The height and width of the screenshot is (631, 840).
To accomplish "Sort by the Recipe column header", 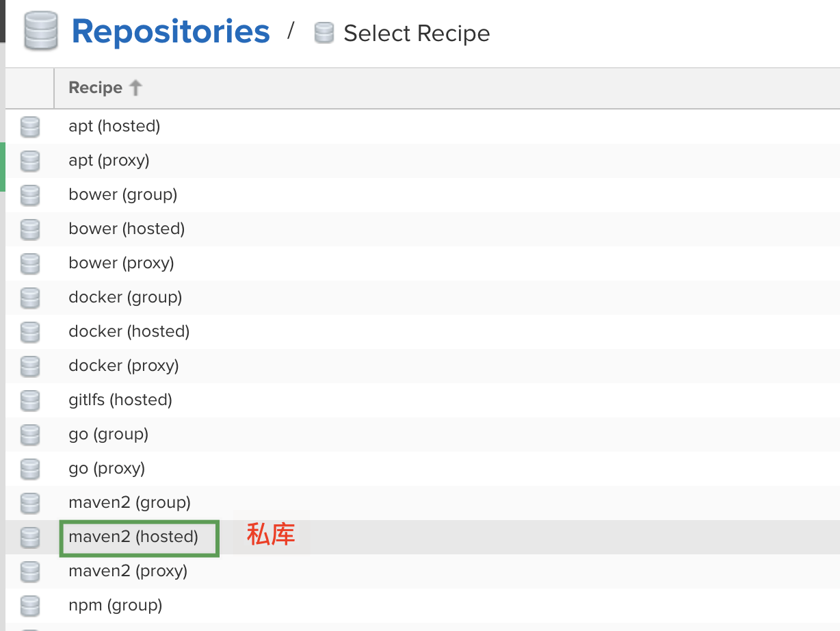I will click(96, 88).
